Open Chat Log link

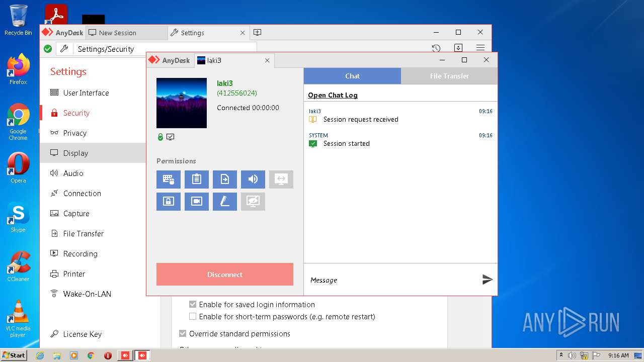point(333,95)
